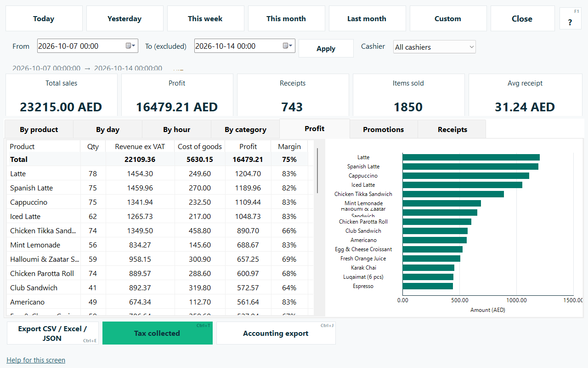Open the To date calendar picker
588x368 pixels.
[x=288, y=46]
